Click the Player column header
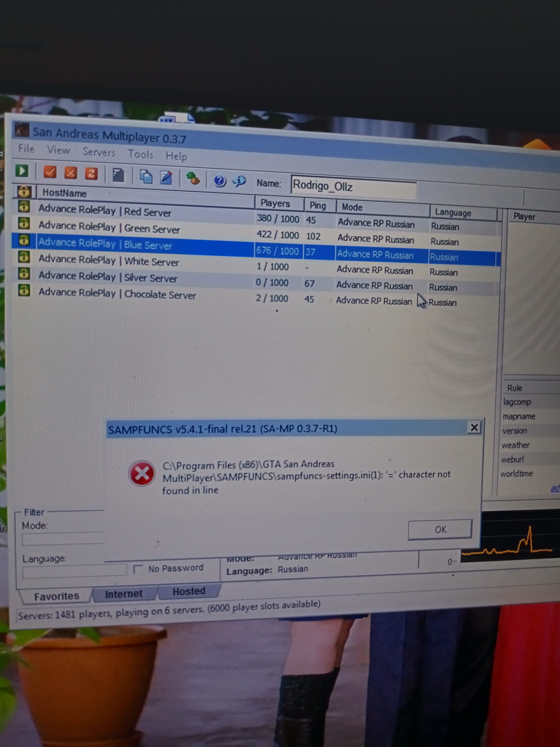 tap(534, 217)
